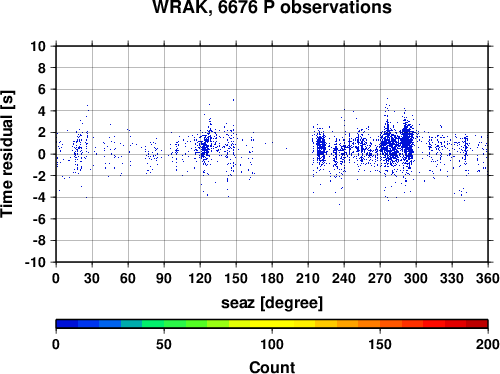
Task: Click the plot title WRAK P observations
Action: point(272,7)
